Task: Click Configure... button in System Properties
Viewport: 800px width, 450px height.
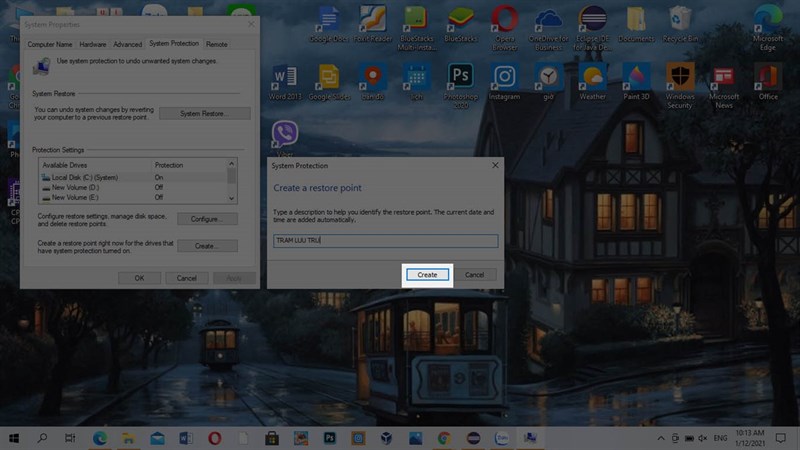Action: point(207,219)
